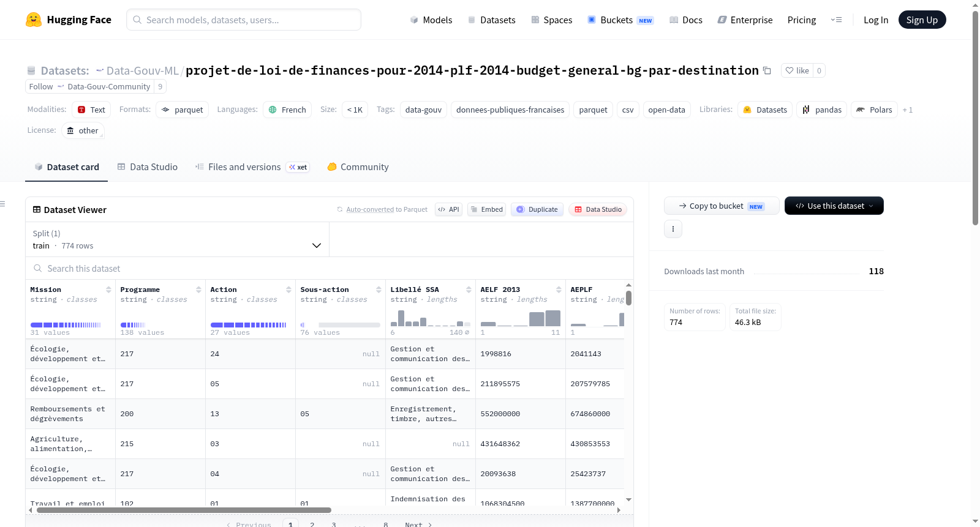
Task: Click the open-data tag
Action: (666, 110)
